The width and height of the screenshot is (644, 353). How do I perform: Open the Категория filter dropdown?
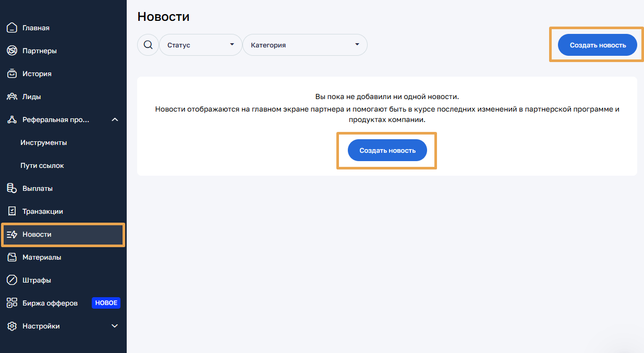pos(305,45)
